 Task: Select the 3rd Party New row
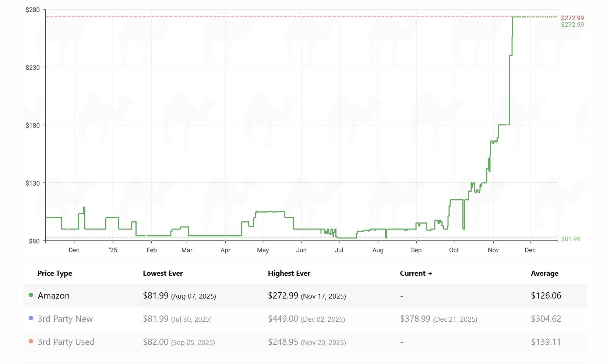point(65,318)
